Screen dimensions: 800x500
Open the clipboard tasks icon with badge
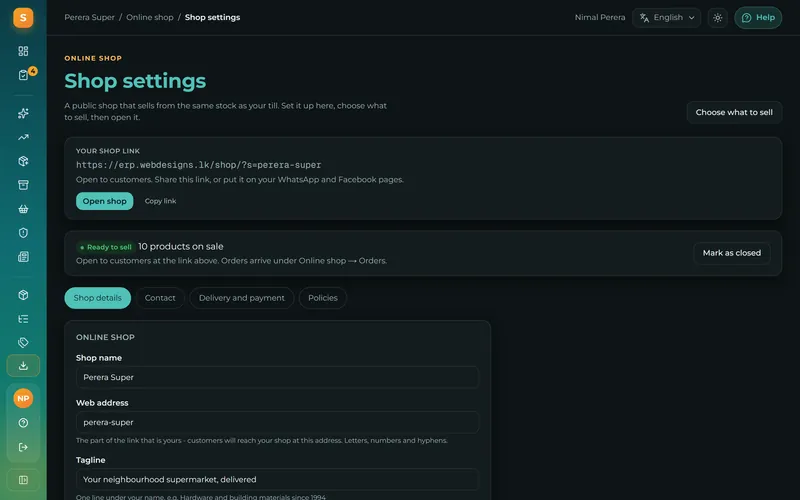coord(23,75)
